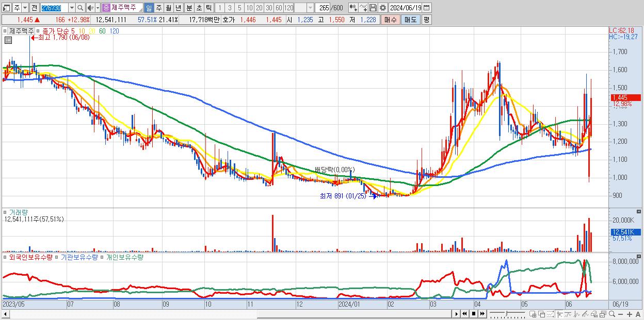Click the zigzag trend line tool icon at bottom
This screenshot has width=644, height=320.
[568, 314]
